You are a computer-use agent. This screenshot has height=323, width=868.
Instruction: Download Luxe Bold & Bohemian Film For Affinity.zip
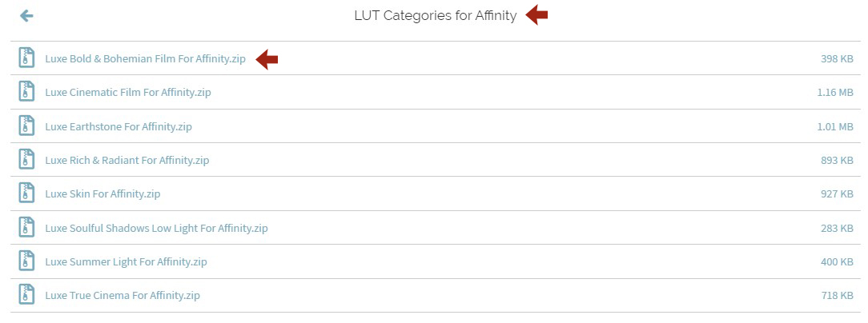(x=145, y=59)
